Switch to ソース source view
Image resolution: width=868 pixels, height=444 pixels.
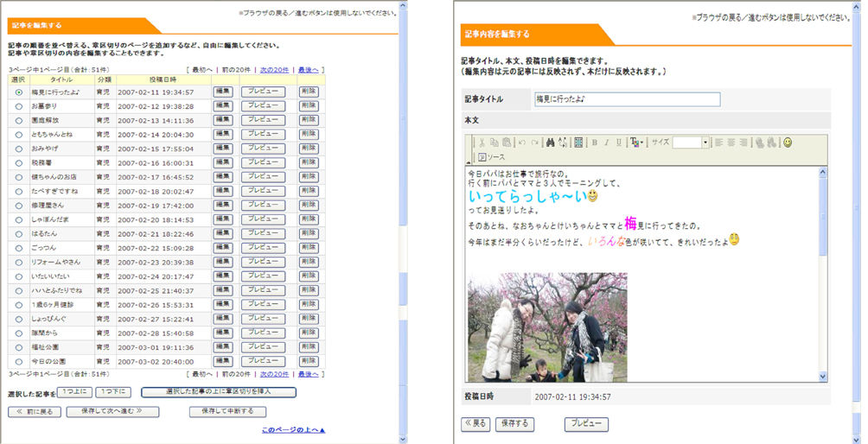[x=491, y=157]
